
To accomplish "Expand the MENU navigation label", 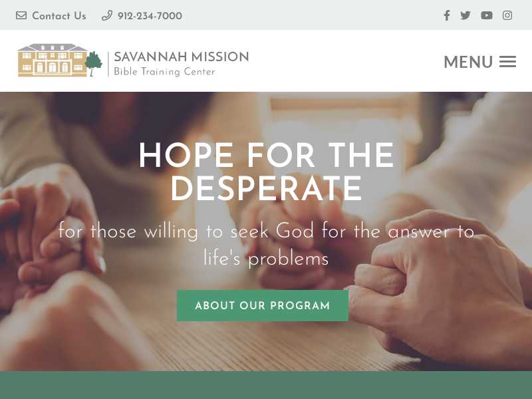I will pyautogui.click(x=468, y=62).
